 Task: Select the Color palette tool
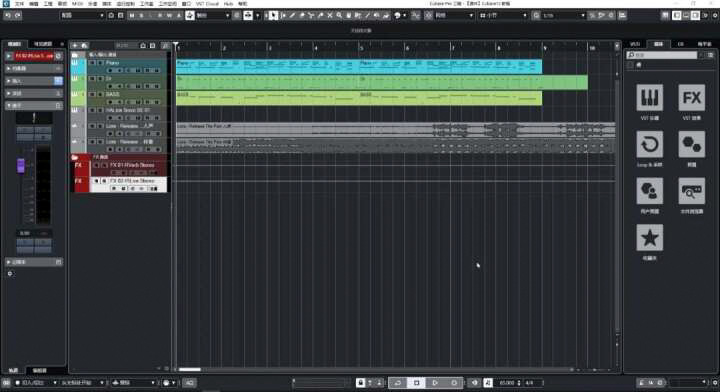398,15
